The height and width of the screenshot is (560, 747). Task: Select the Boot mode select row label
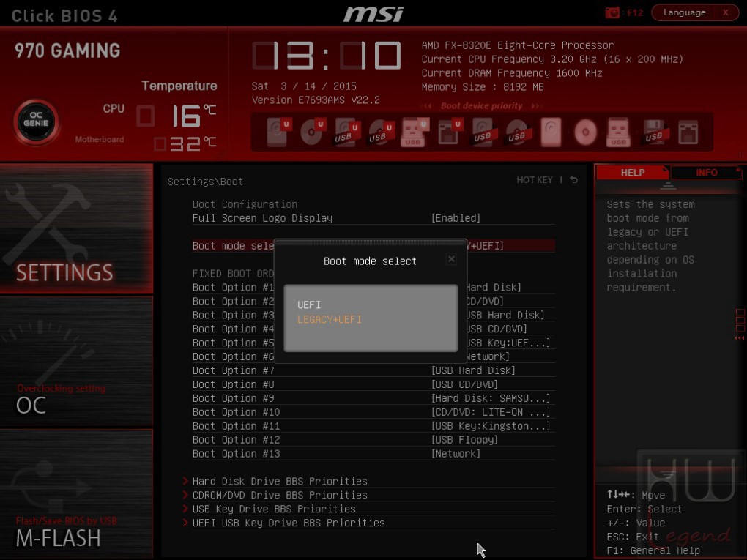click(x=233, y=246)
